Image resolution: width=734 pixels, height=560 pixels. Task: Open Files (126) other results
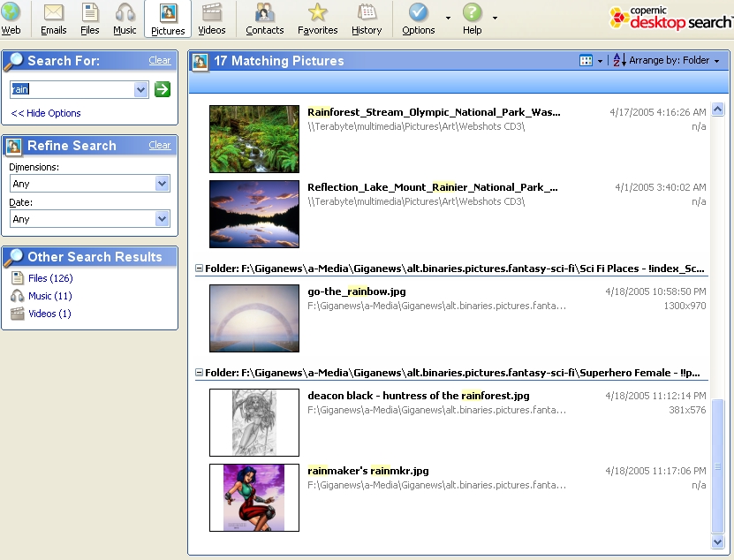(50, 278)
